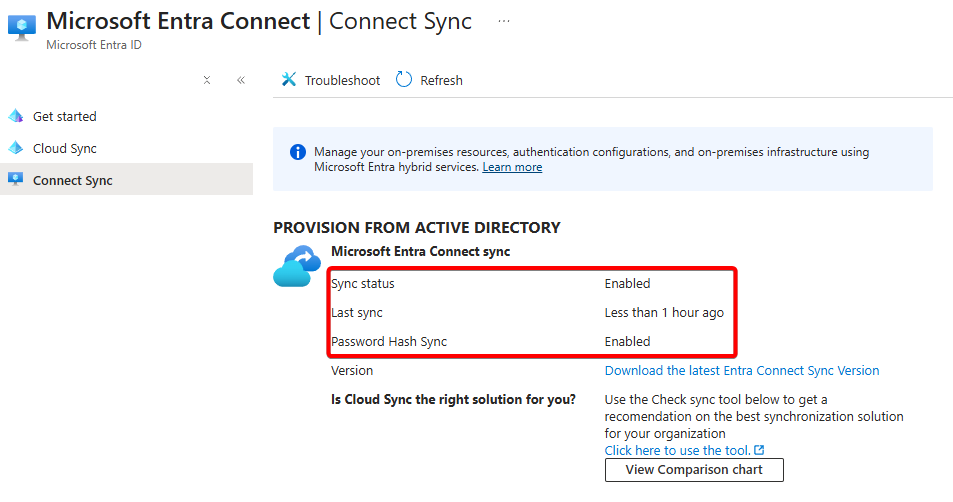Click the Troubleshoot wrench icon
The height and width of the screenshot is (502, 953).
point(289,80)
